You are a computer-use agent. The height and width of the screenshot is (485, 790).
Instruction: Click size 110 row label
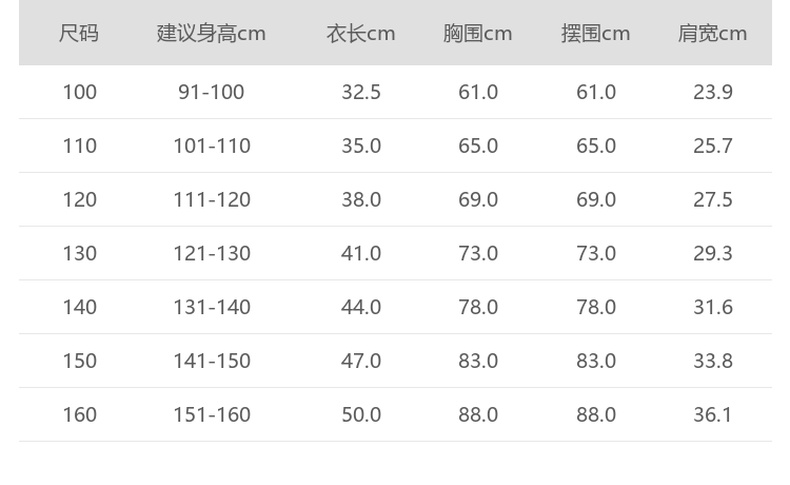point(79,146)
